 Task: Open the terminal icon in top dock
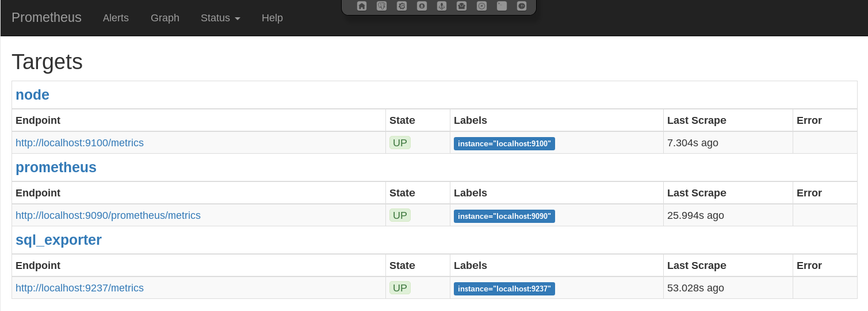coord(502,6)
